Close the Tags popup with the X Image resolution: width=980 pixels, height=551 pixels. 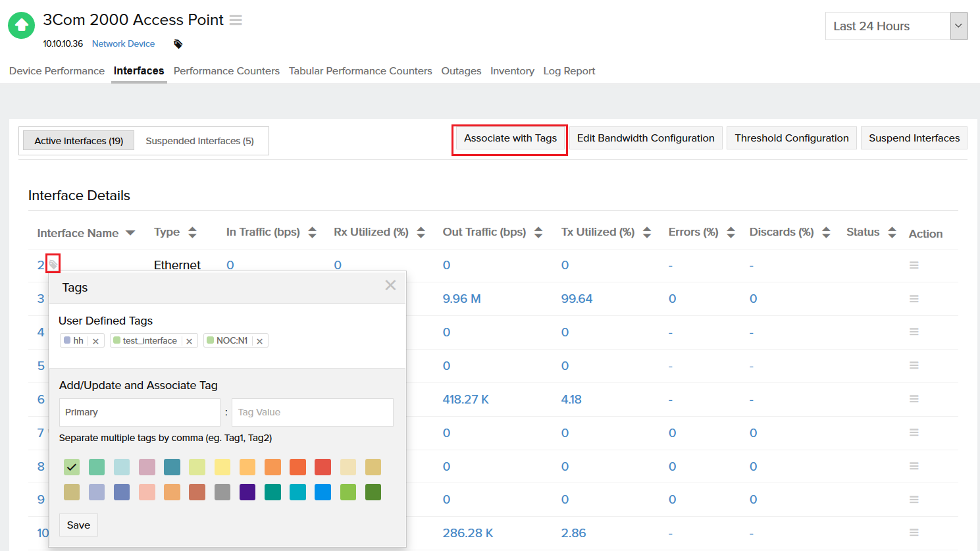pyautogui.click(x=390, y=285)
